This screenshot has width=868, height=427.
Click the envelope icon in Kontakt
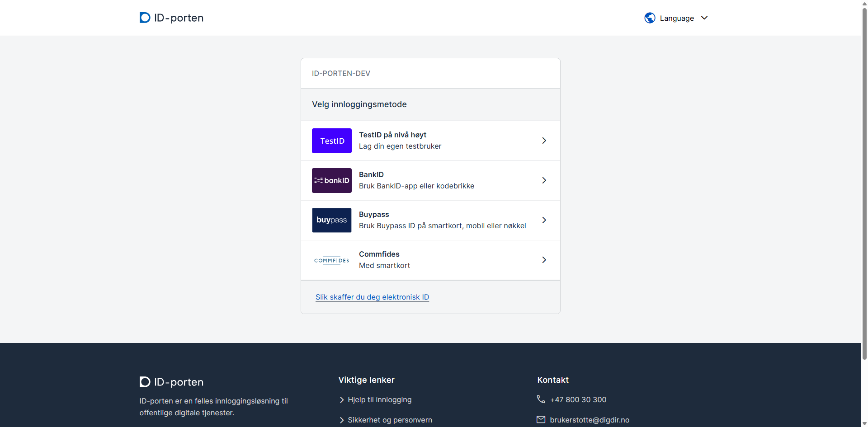541,419
